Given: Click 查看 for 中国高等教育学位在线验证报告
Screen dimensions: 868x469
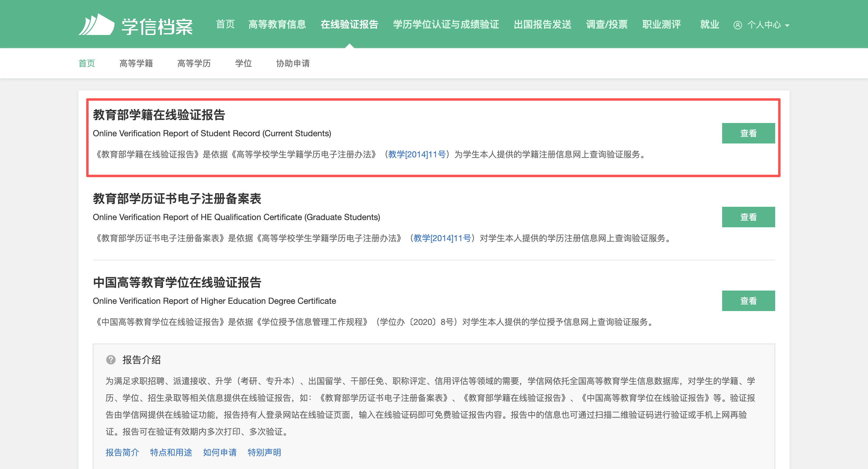Looking at the screenshot, I should click(x=748, y=301).
